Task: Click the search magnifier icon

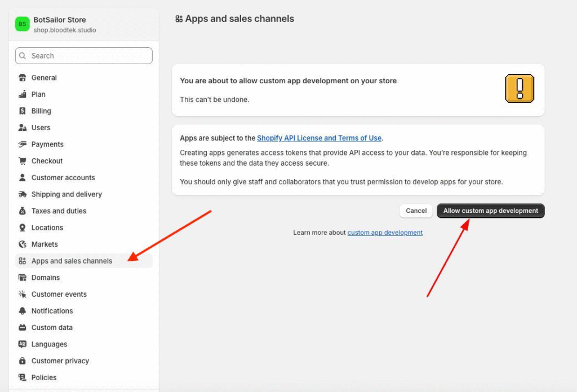Action: [23, 56]
